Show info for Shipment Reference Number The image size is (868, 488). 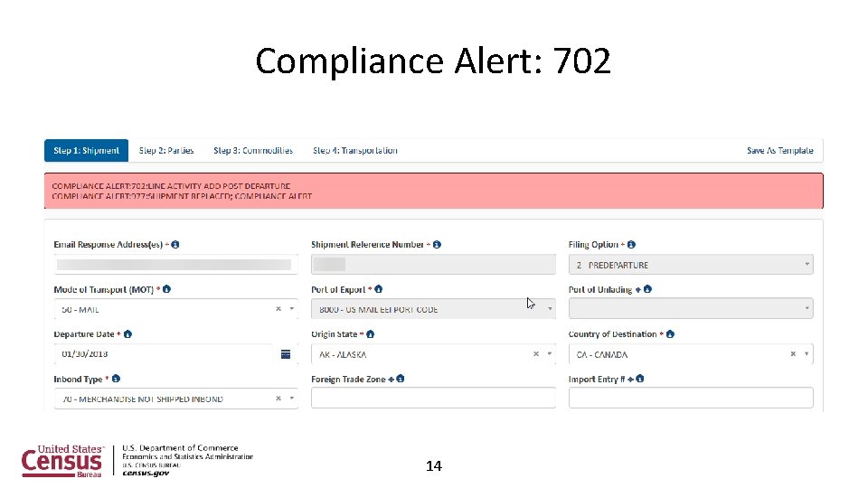tap(438, 245)
